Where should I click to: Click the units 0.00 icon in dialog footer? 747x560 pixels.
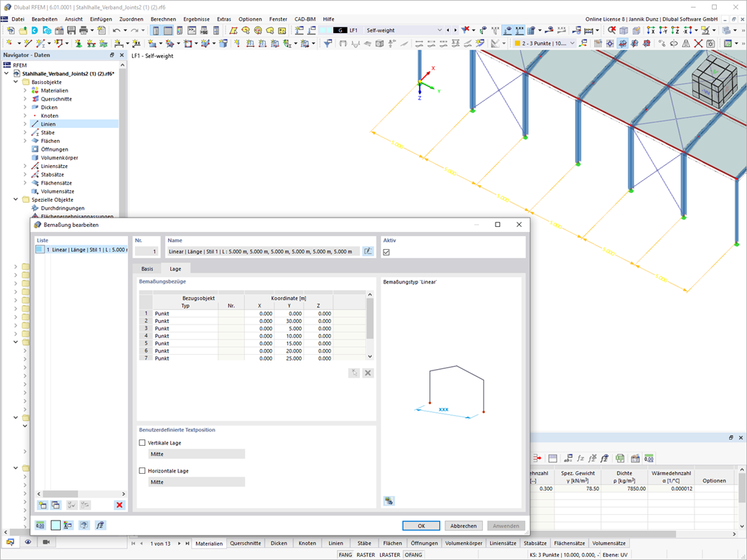pos(40,526)
